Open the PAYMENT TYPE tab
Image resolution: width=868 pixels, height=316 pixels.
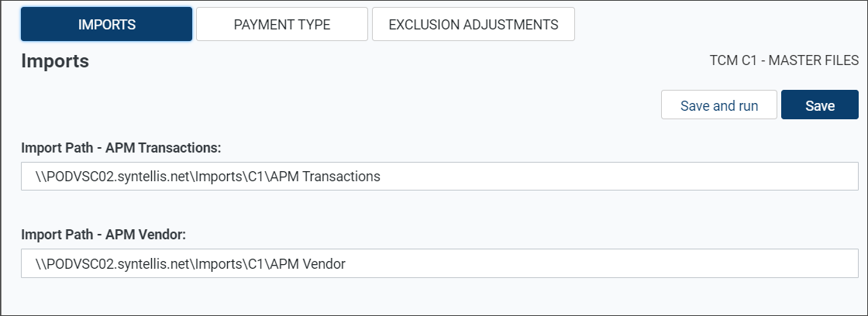coord(282,24)
